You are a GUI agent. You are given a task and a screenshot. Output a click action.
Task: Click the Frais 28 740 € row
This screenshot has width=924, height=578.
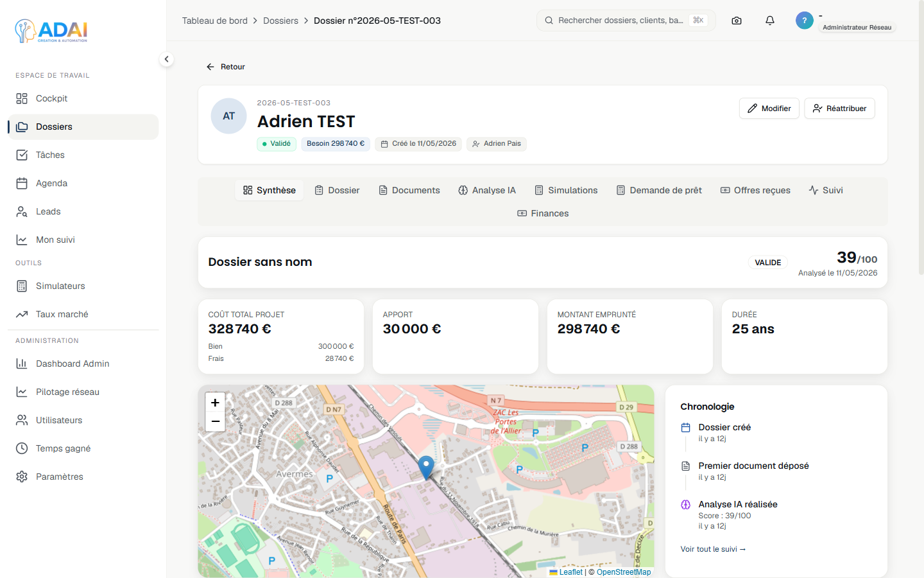click(281, 358)
